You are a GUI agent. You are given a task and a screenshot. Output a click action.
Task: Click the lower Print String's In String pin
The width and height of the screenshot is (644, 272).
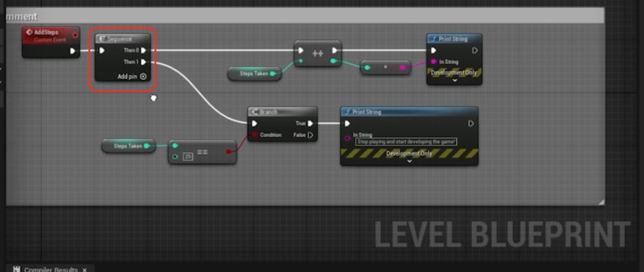point(347,138)
